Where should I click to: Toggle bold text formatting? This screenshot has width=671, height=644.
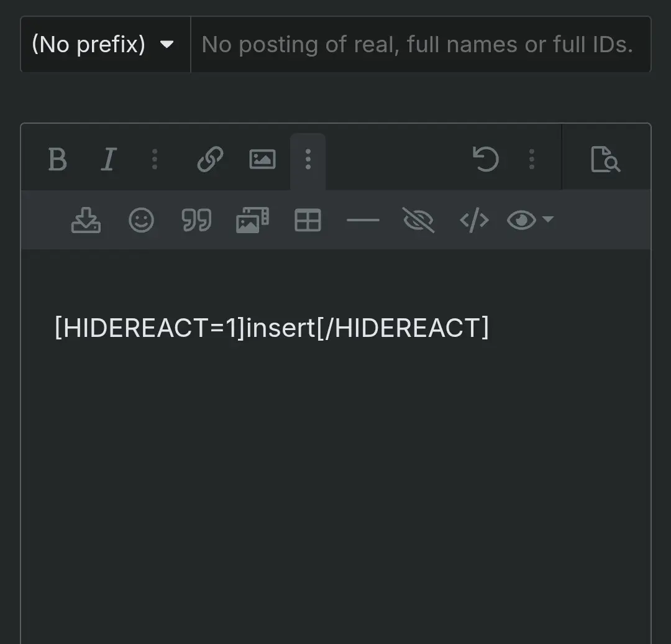click(x=58, y=159)
